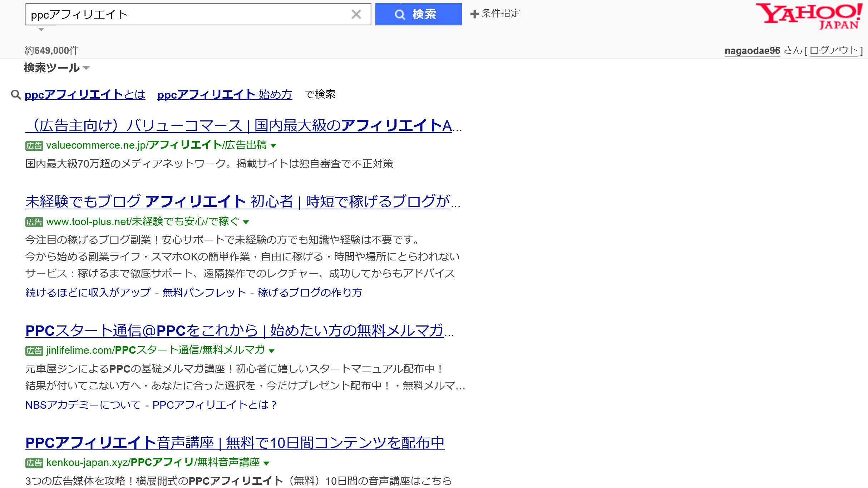Search related term ppcアフィリエイトとは
This screenshot has height=488, width=868.
[85, 94]
